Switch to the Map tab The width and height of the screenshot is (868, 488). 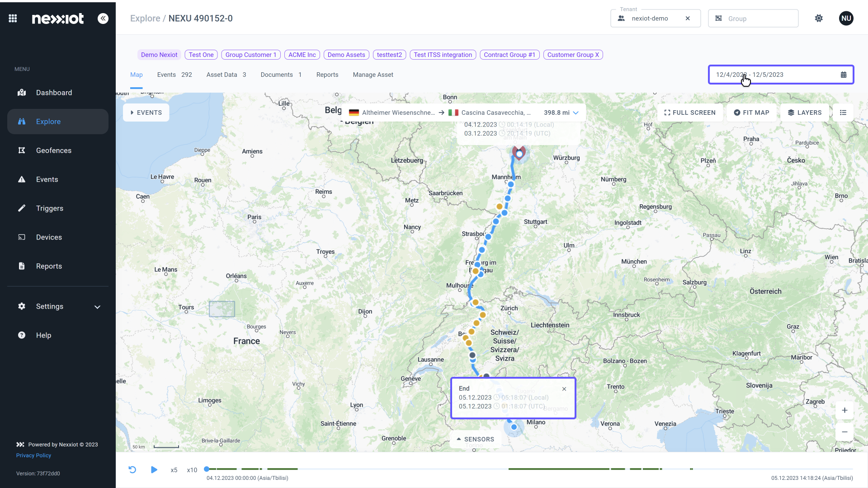point(137,75)
